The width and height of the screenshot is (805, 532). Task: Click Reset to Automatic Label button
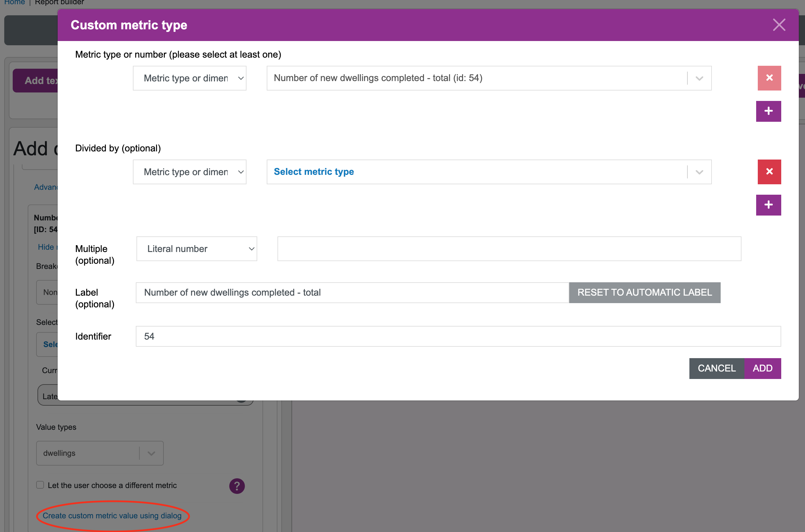644,292
